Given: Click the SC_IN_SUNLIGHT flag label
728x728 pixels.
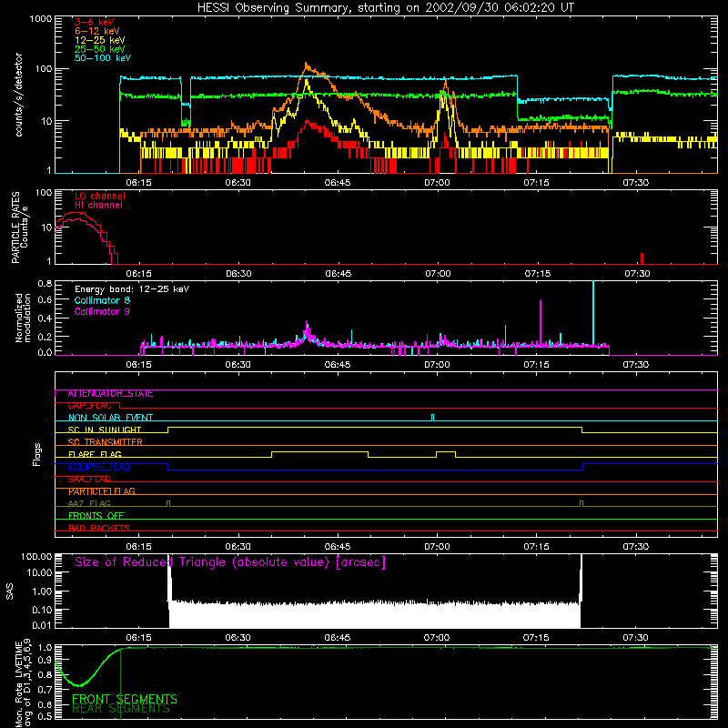Looking at the screenshot, I should 105,430.
